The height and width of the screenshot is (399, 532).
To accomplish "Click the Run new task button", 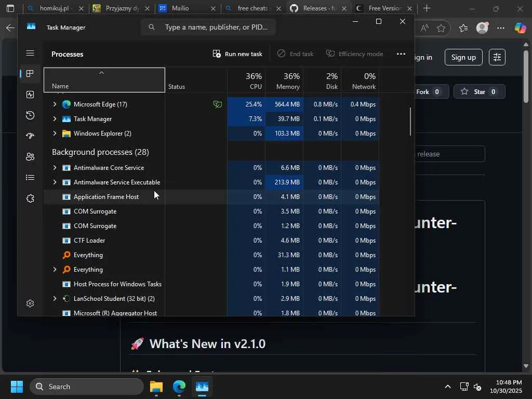I will pos(237,54).
